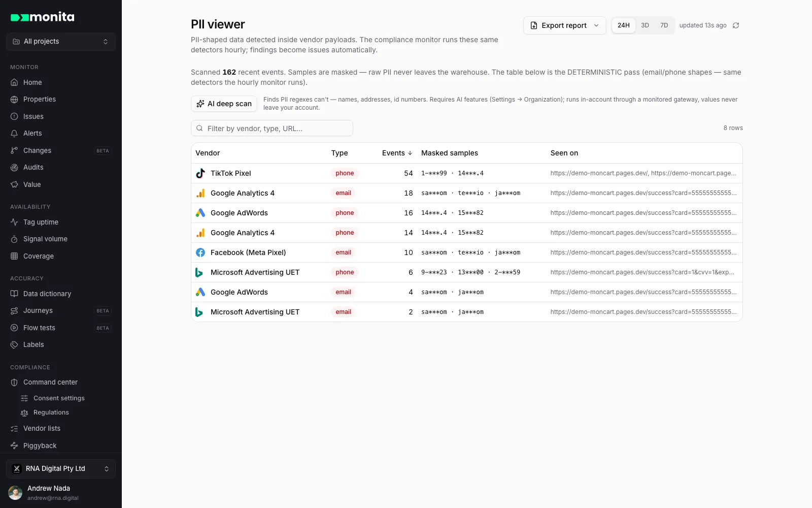Open Issues in the sidebar

click(61, 116)
